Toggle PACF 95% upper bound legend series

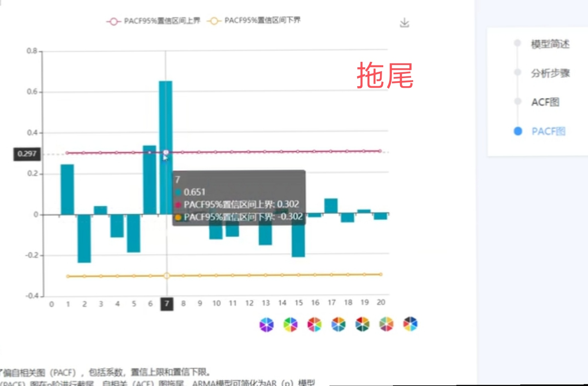coord(153,21)
